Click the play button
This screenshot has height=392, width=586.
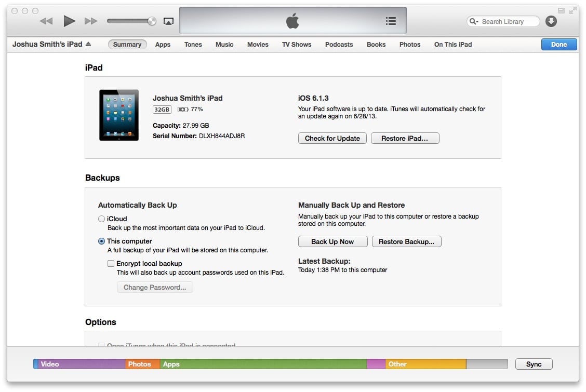pos(69,21)
